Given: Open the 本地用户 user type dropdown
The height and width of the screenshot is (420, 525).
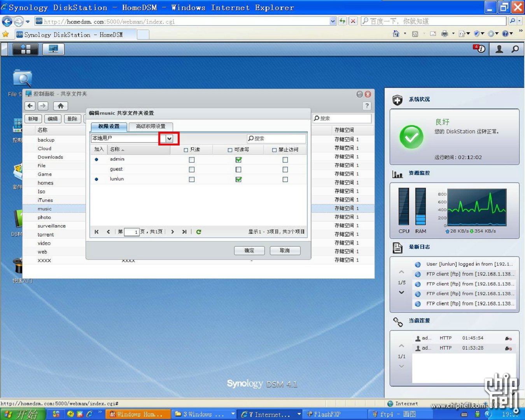Looking at the screenshot, I should 169,139.
